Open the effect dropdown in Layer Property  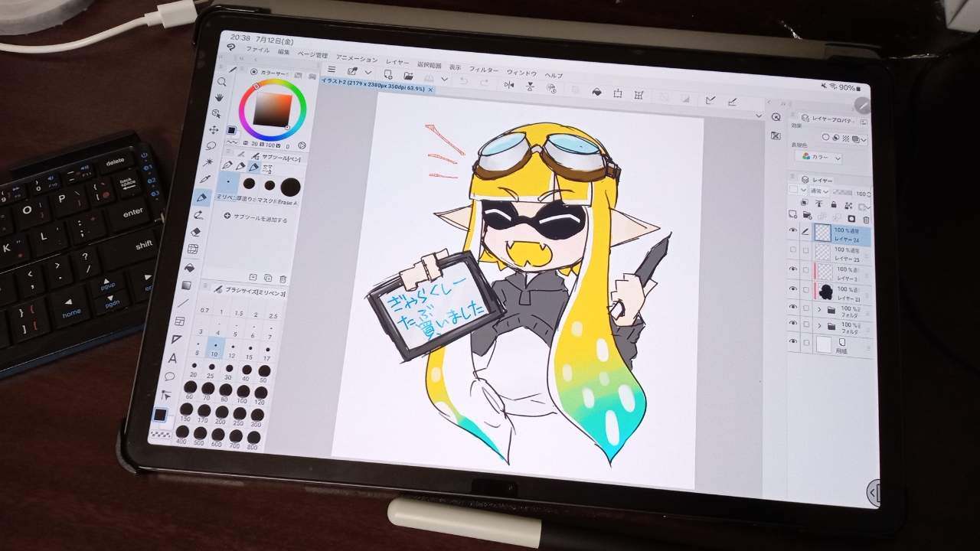pos(863,139)
